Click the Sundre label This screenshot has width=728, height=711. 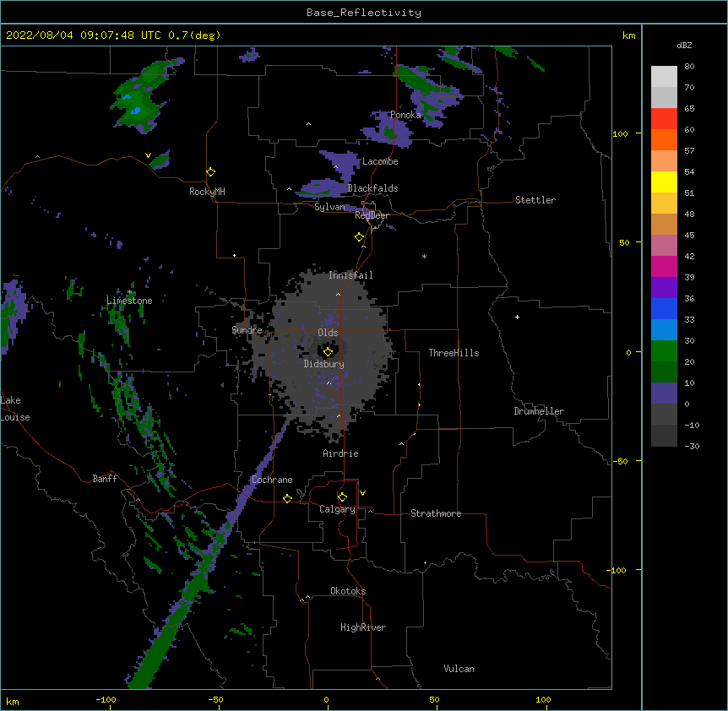[247, 330]
